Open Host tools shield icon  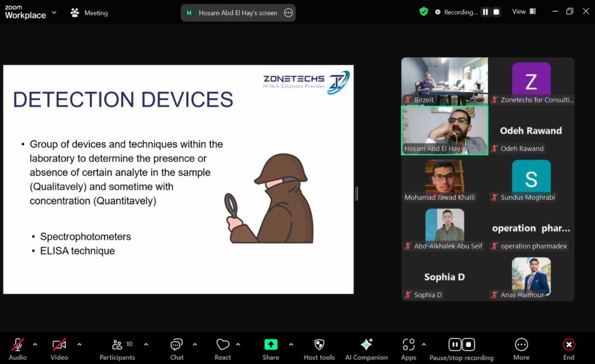tap(319, 349)
